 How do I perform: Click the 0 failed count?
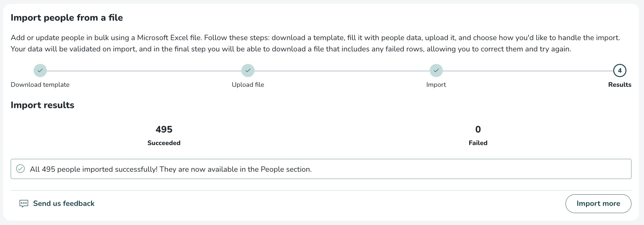(x=478, y=129)
